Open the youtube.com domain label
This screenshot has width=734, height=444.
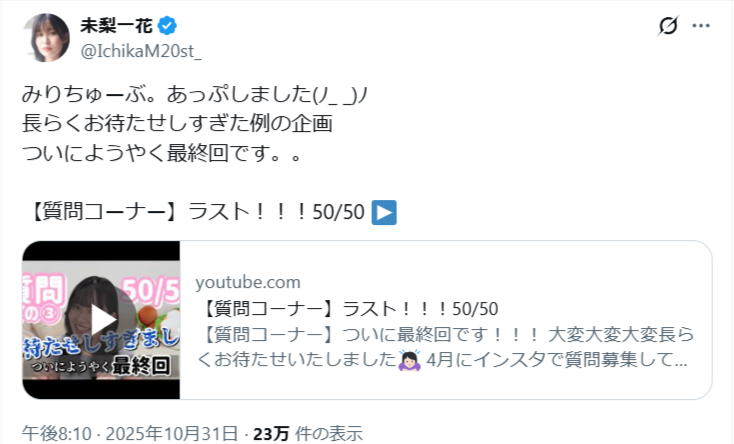click(248, 282)
